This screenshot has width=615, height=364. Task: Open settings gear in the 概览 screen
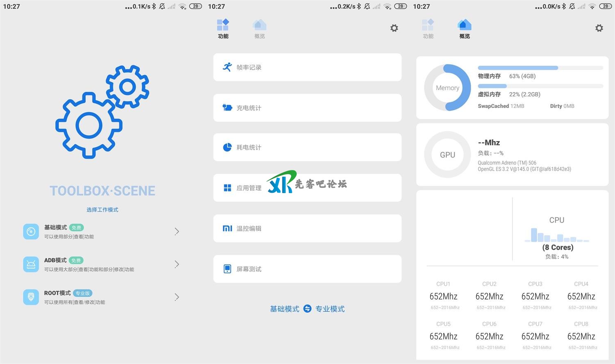click(x=599, y=28)
